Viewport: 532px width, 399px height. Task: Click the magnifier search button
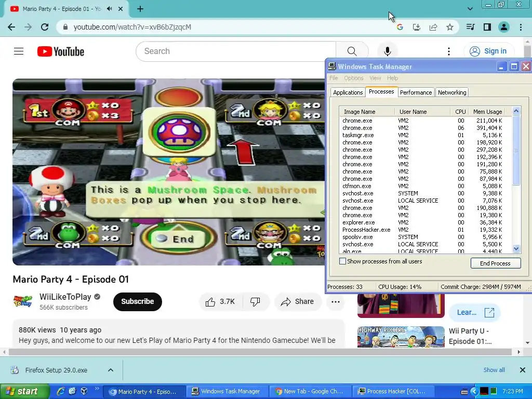coord(352,51)
